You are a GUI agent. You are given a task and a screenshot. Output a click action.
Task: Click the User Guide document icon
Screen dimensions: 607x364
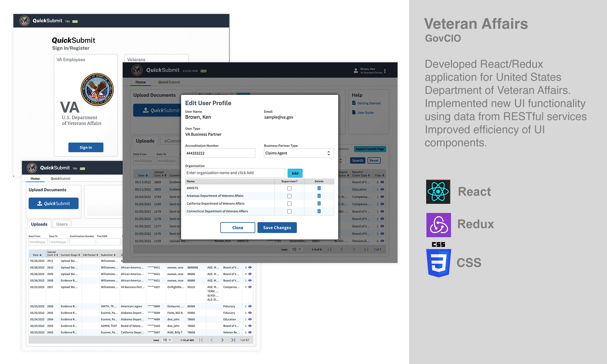pyautogui.click(x=354, y=112)
